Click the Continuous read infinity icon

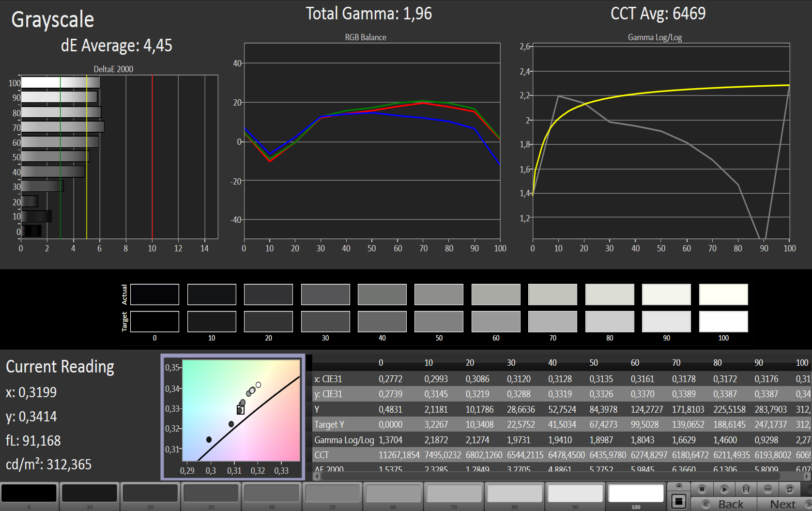tap(768, 489)
